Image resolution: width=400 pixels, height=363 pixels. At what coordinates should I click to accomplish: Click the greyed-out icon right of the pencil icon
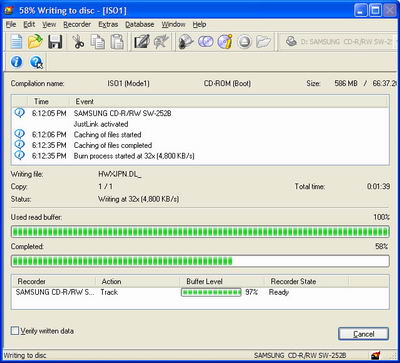point(161,42)
